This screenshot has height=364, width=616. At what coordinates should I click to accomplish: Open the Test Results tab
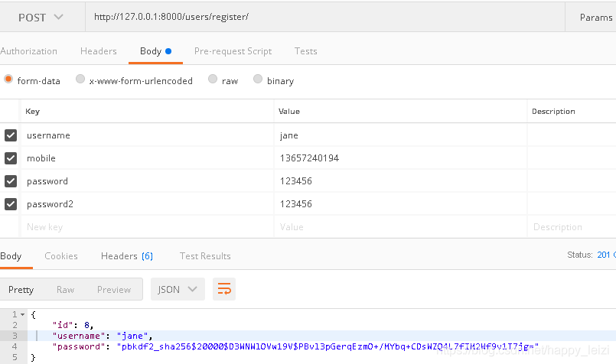[x=205, y=256]
